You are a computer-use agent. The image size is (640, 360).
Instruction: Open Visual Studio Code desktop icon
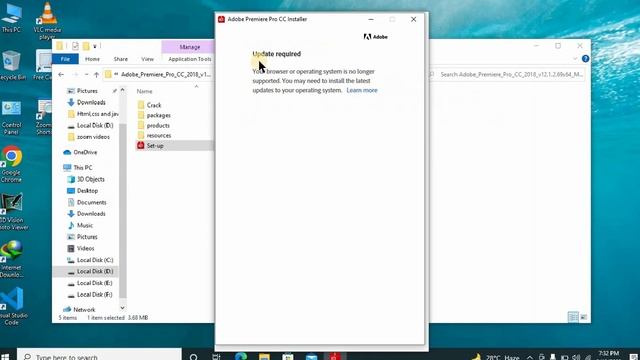coord(12,306)
